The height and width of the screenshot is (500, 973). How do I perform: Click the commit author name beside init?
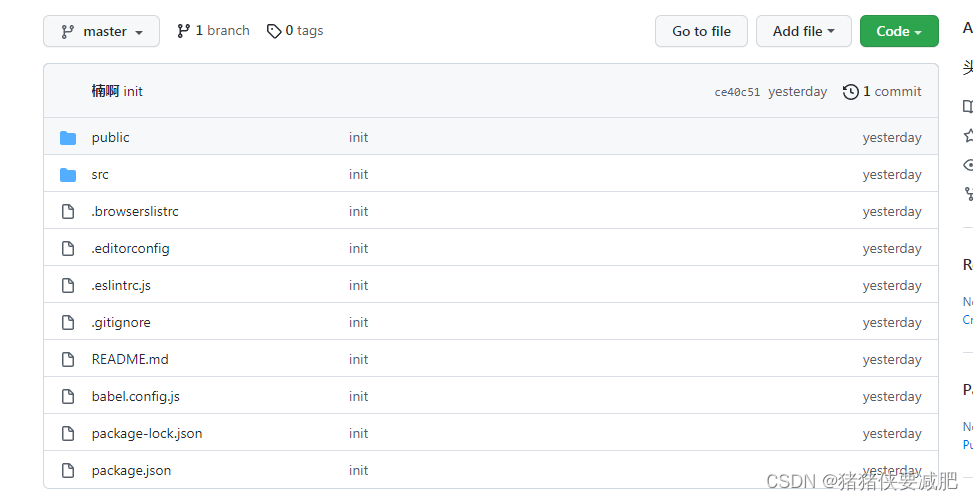(x=105, y=91)
